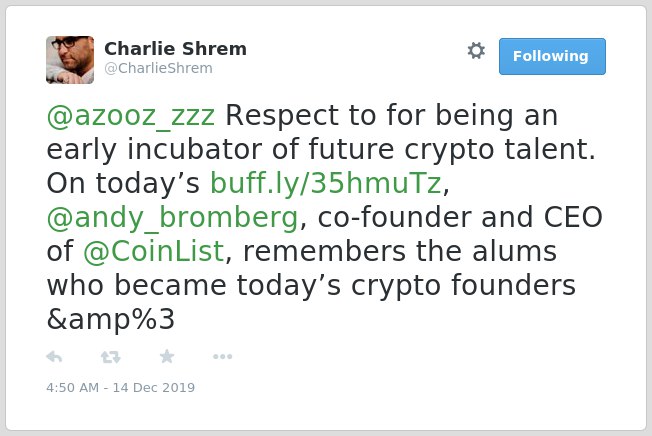The height and width of the screenshot is (436, 652).
Task: Click the '14 Dec 2019' date text
Action: click(x=154, y=387)
